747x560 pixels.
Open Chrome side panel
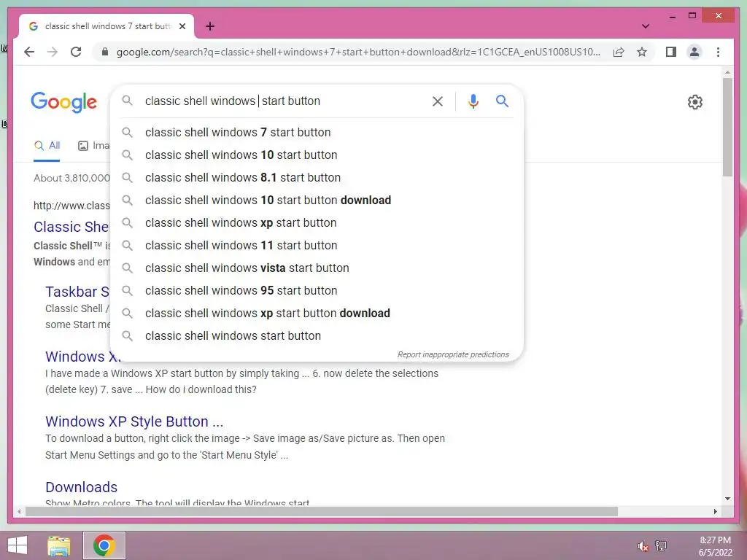[x=671, y=52]
